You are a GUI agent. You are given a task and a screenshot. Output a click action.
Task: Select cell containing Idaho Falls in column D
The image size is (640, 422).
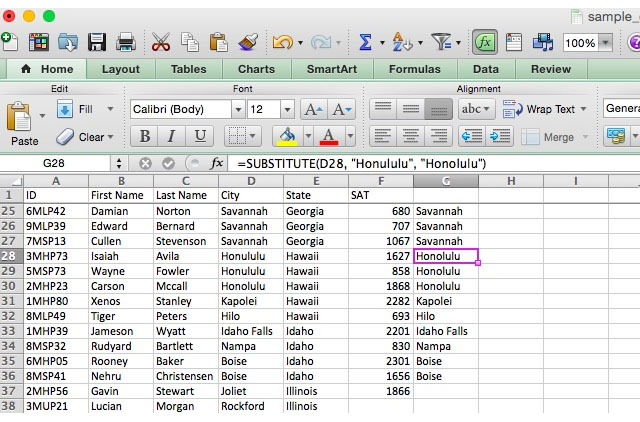coord(251,331)
